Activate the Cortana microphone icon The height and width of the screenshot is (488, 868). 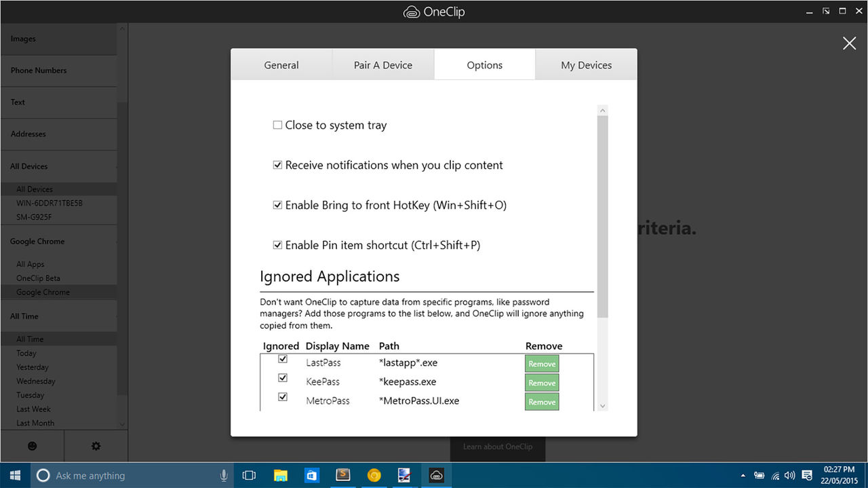click(x=223, y=476)
